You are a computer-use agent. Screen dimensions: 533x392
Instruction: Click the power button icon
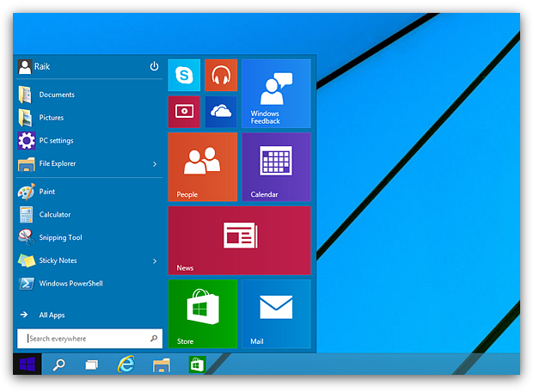155,66
